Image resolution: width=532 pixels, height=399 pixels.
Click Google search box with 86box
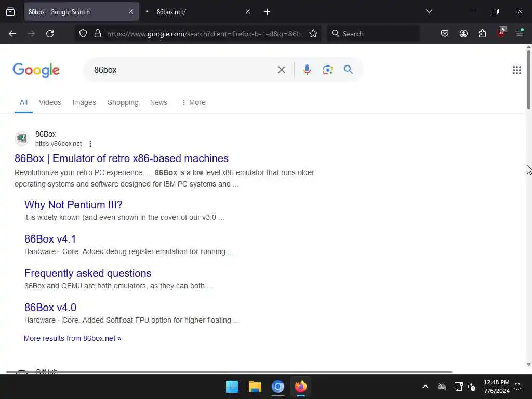pyautogui.click(x=183, y=70)
